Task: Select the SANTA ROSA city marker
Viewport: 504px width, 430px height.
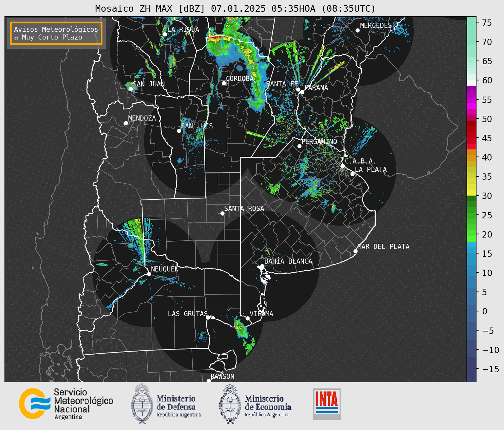Action: 222,214
